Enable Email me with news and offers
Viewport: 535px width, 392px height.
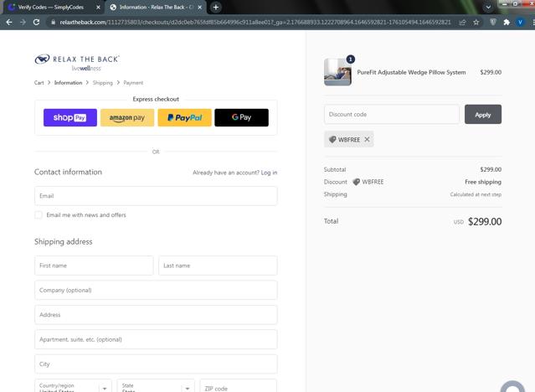point(39,214)
